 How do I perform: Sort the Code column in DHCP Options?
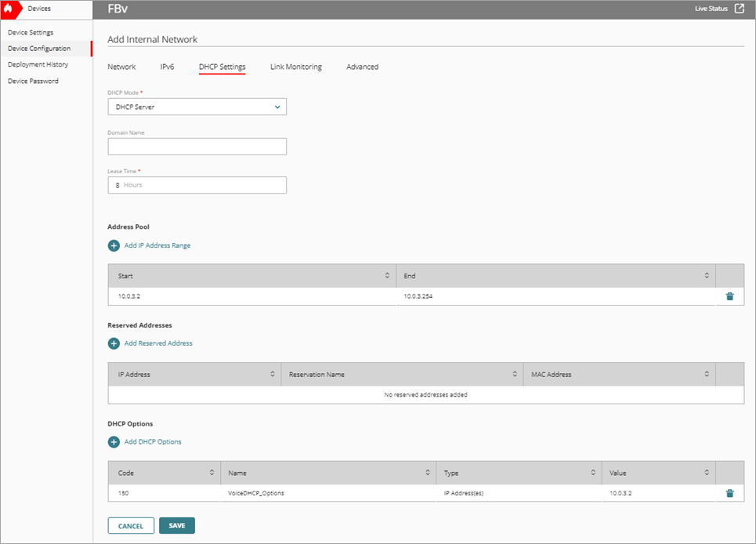210,472
